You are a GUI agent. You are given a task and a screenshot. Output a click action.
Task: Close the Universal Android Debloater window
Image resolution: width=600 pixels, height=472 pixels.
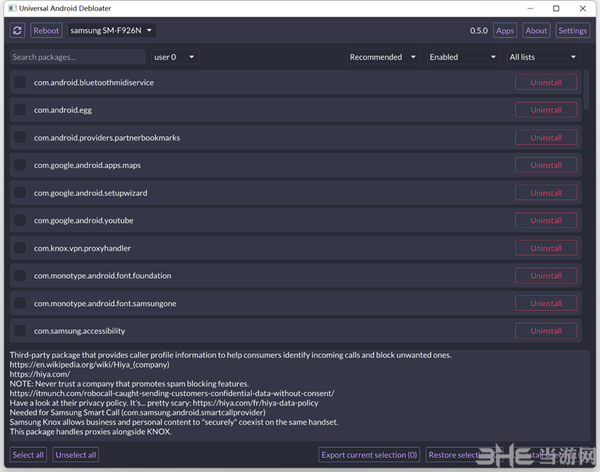(582, 8)
